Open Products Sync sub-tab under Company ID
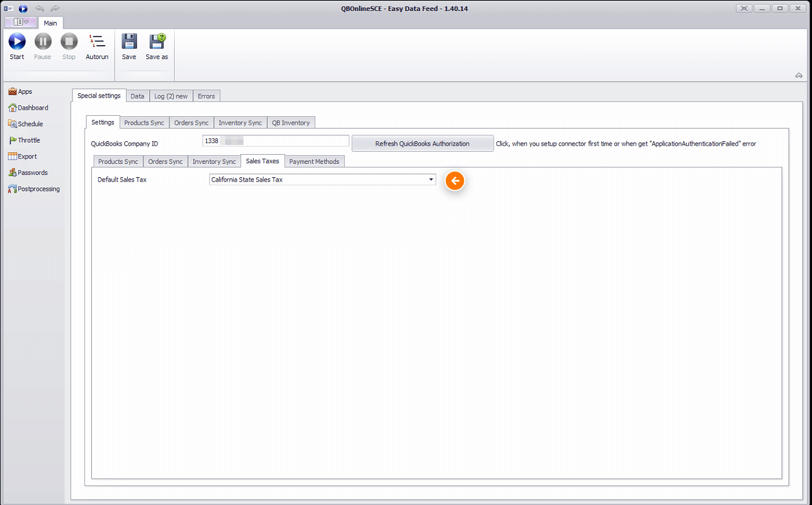 pyautogui.click(x=118, y=161)
